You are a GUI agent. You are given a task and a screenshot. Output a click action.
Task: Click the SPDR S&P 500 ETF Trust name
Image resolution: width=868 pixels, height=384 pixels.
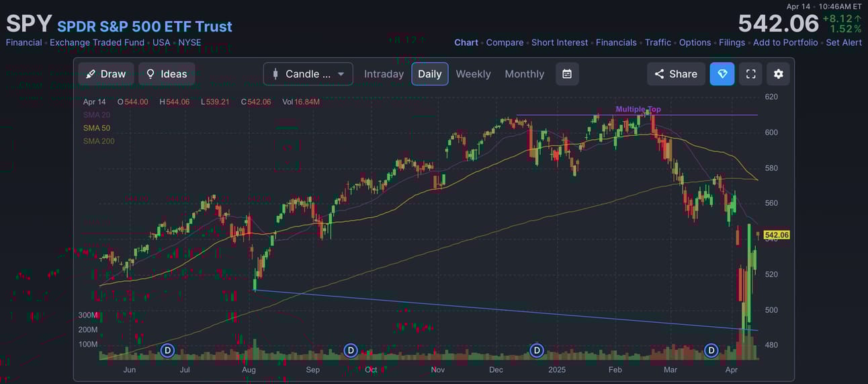point(144,26)
